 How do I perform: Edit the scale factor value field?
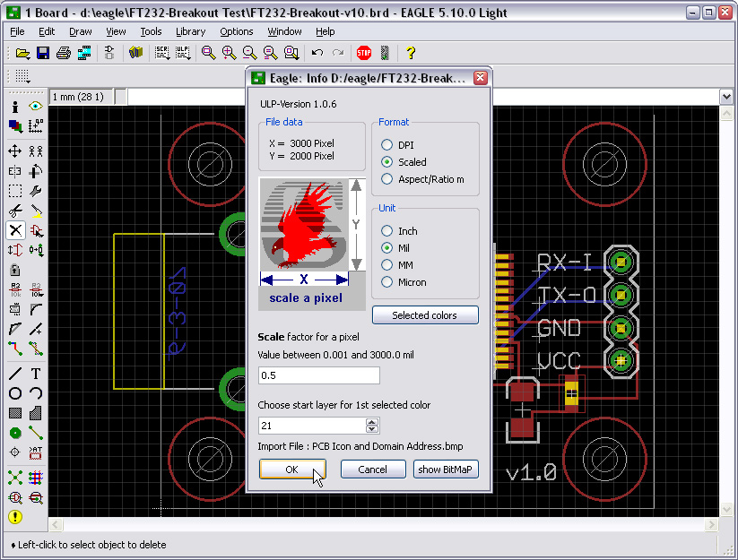click(318, 375)
